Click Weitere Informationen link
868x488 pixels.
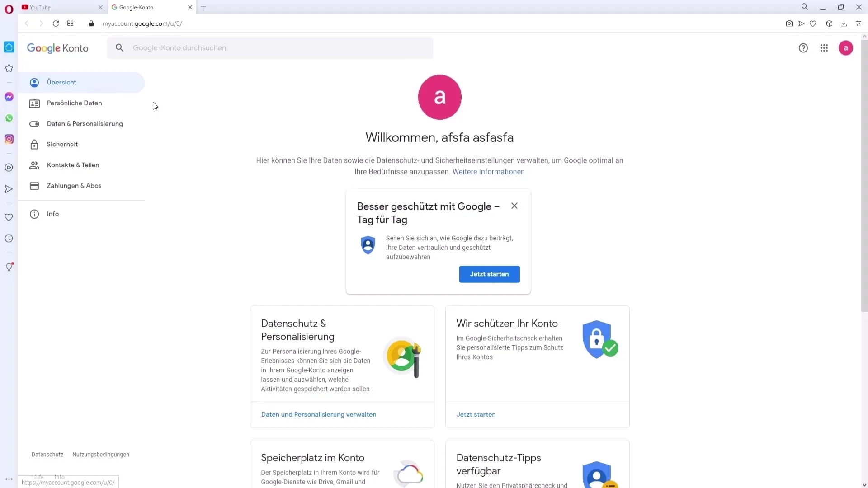(x=489, y=172)
